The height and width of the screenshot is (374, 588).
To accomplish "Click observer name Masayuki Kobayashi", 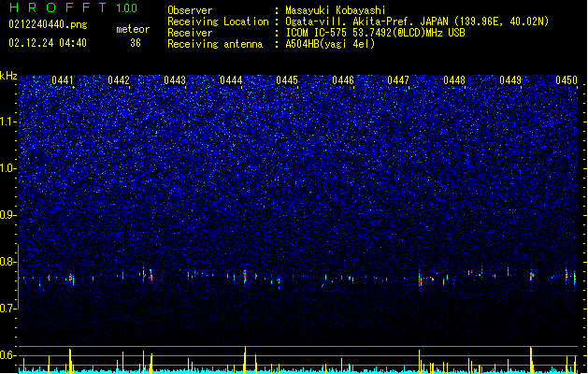I will click(336, 10).
